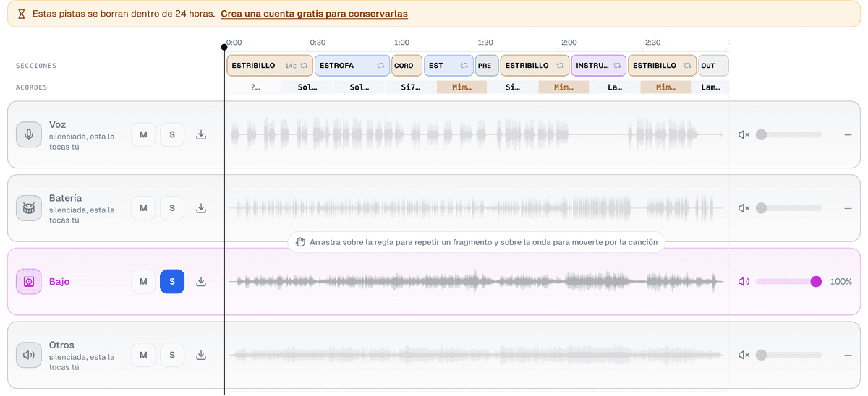Screen dimensions: 868x396
Task: Toggle solo S on the Otros track
Action: point(172,355)
